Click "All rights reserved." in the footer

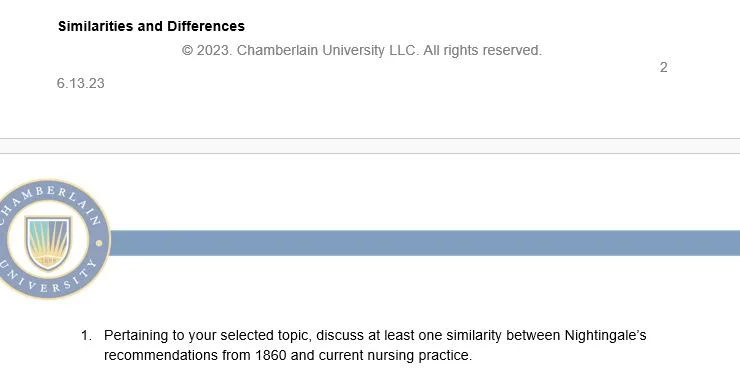click(482, 50)
